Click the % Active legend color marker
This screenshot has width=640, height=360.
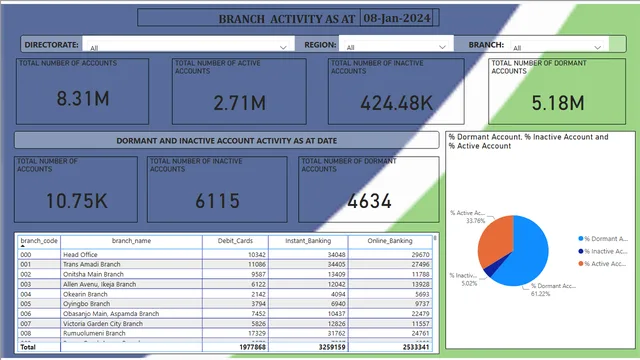(x=581, y=264)
